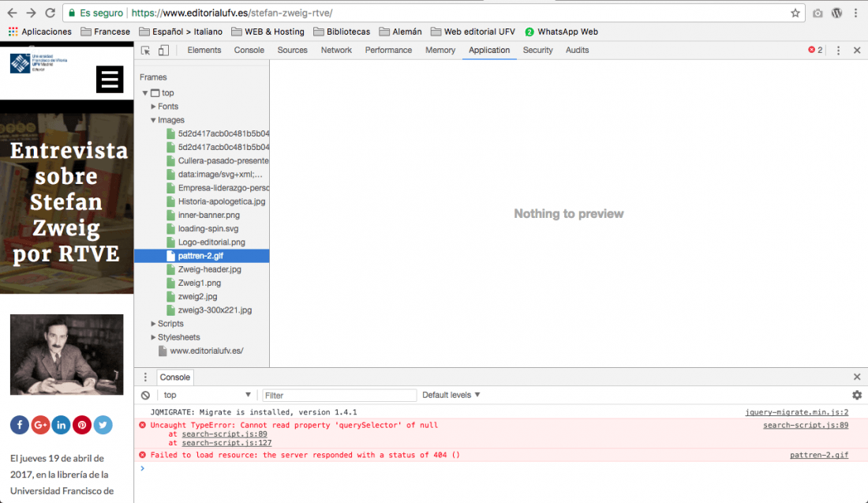868x503 pixels.
Task: Select zweig3-300x221.jpg image file
Action: click(x=215, y=310)
